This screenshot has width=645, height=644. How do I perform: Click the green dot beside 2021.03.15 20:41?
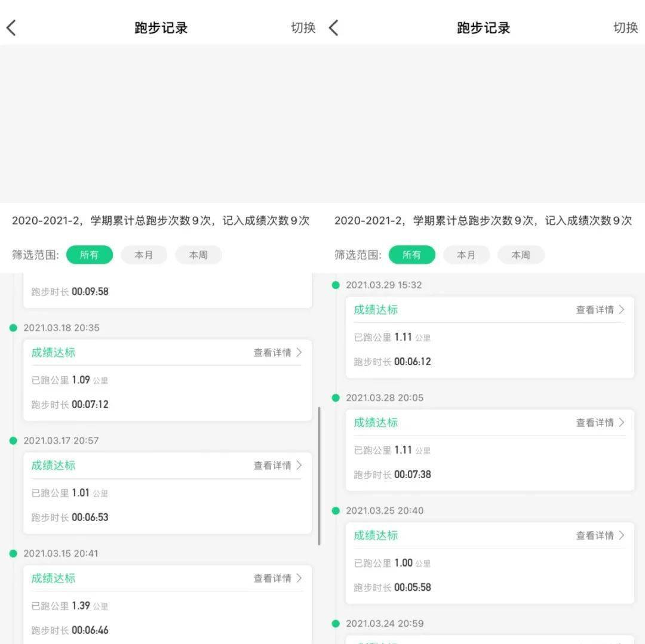pos(13,554)
